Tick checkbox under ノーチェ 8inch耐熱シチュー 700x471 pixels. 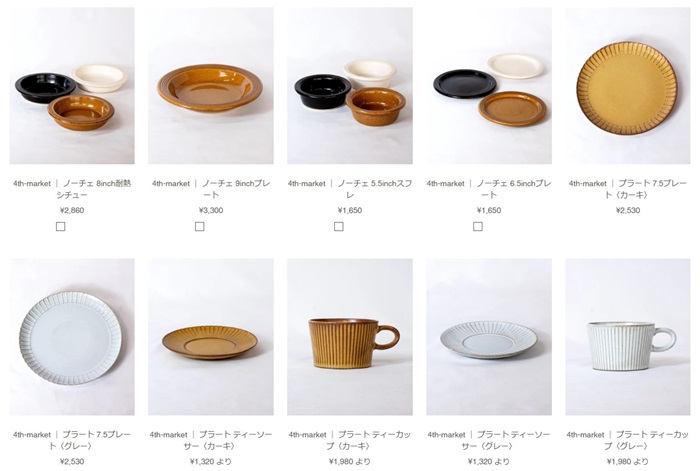click(61, 227)
